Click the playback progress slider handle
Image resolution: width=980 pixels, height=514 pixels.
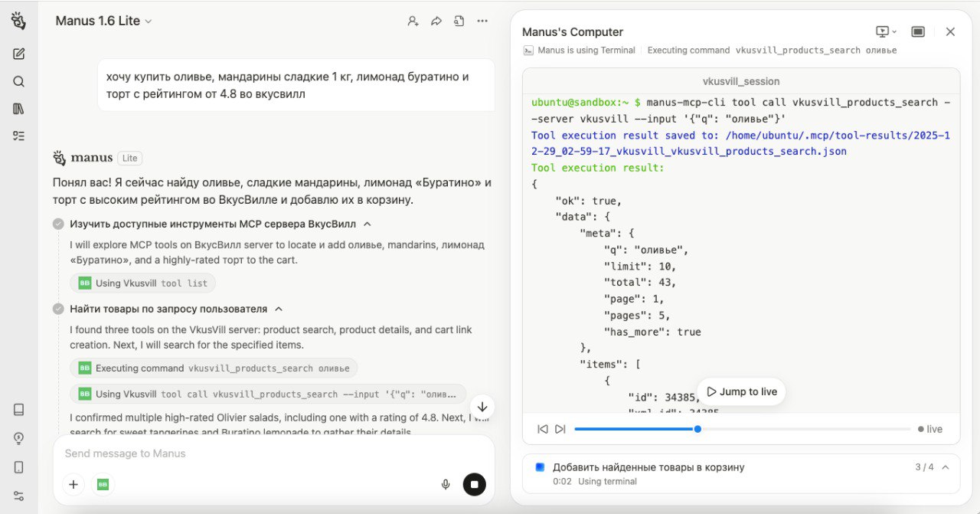[x=697, y=429]
